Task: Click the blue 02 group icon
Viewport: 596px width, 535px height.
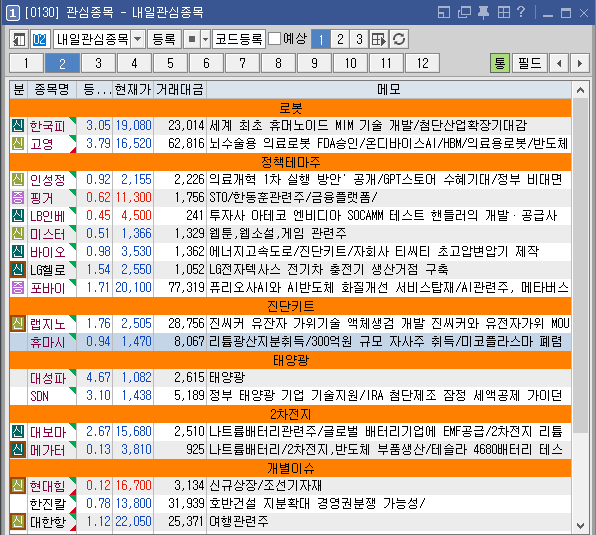Action: coord(40,39)
